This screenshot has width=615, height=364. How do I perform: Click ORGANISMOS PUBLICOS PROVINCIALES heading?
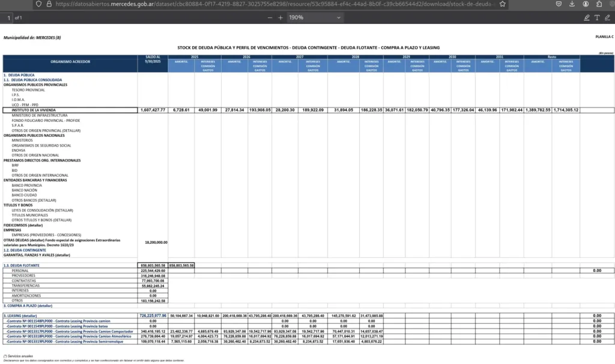[x=35, y=85]
